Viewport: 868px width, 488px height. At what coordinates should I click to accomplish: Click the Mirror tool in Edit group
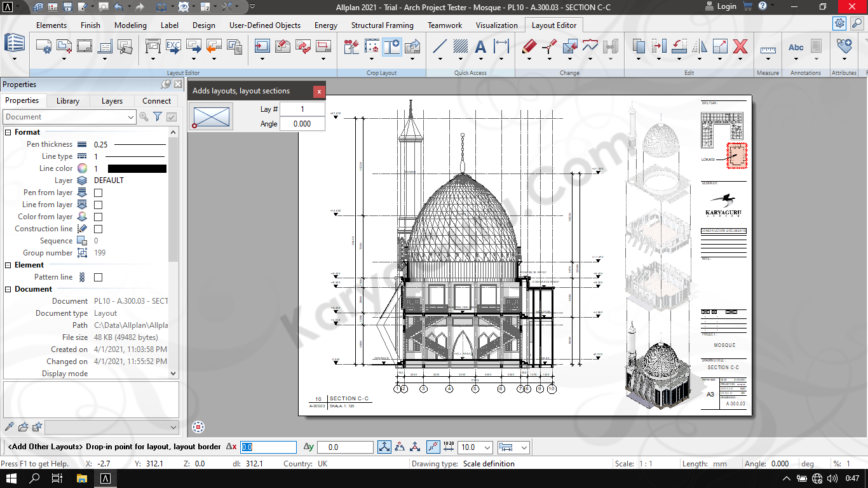699,46
